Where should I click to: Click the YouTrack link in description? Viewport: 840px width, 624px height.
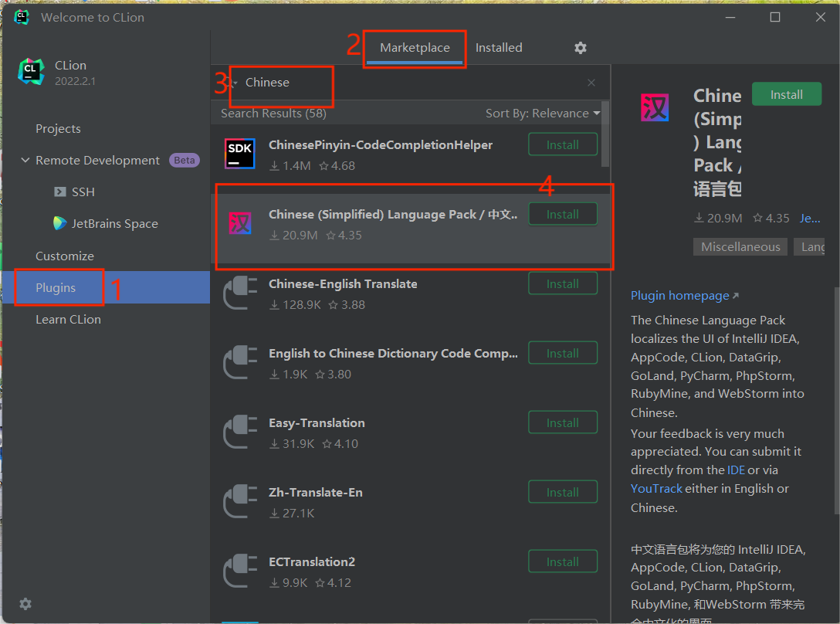tap(656, 489)
